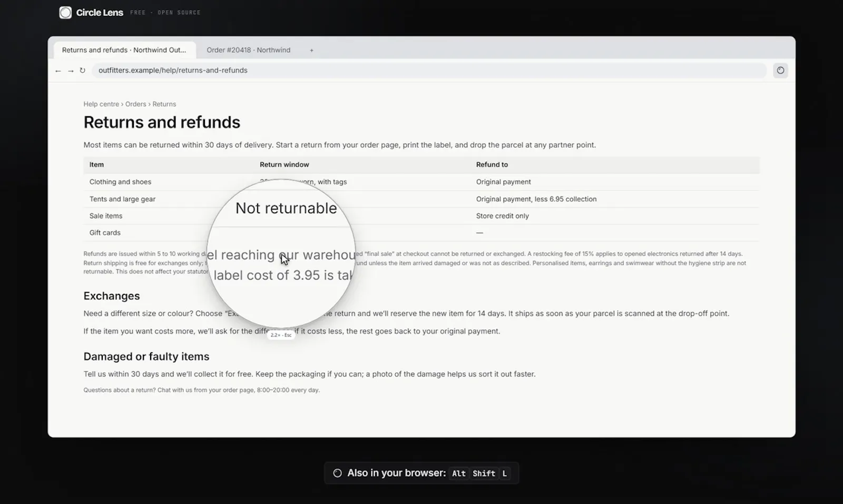Click the "FREE · OPEN SOURCE" label

[165, 13]
